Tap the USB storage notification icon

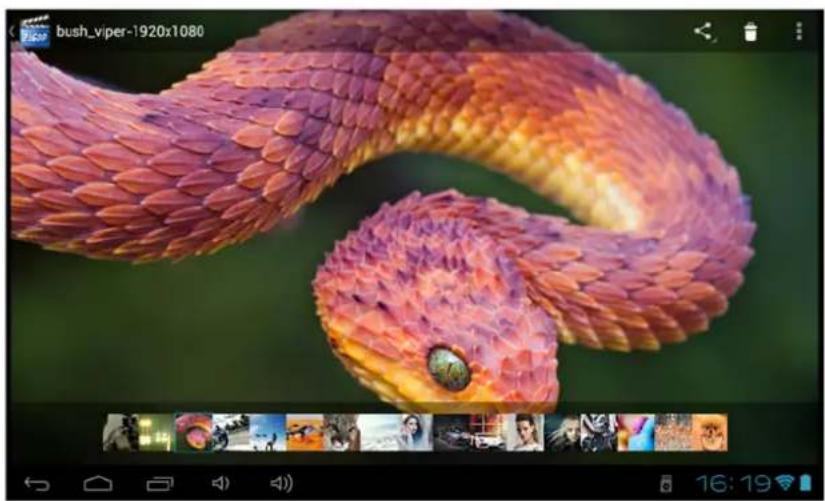pos(666,483)
